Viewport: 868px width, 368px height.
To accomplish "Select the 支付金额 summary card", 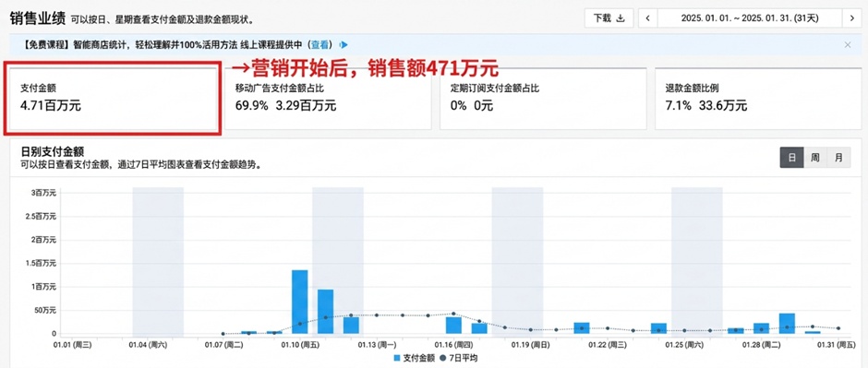I will tap(113, 99).
